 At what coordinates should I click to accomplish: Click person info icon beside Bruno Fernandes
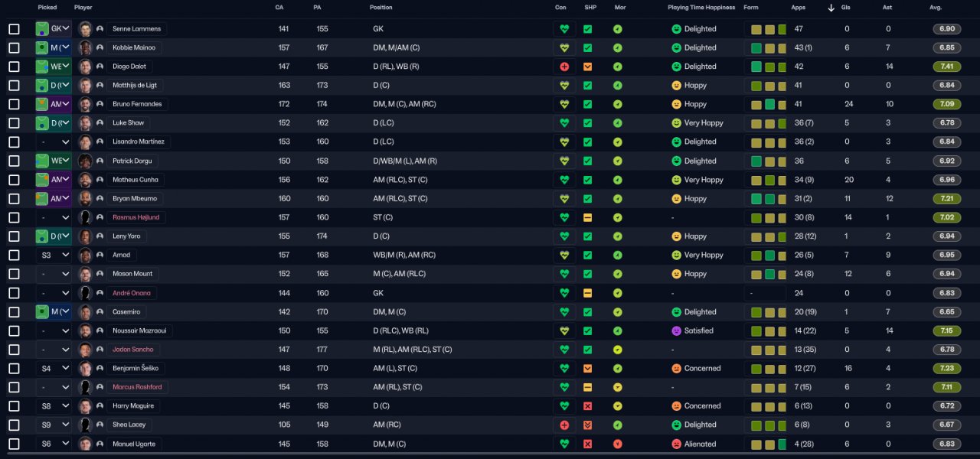[x=100, y=104]
